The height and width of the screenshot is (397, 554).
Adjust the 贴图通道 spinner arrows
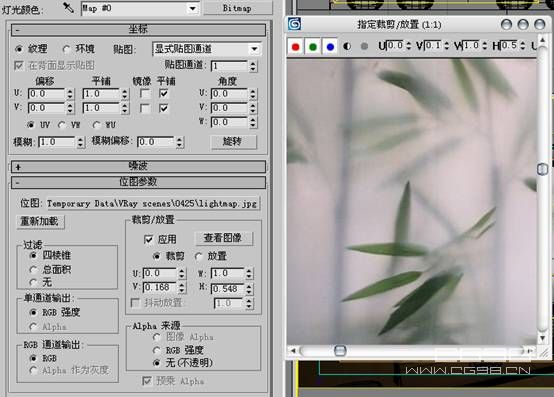253,66
